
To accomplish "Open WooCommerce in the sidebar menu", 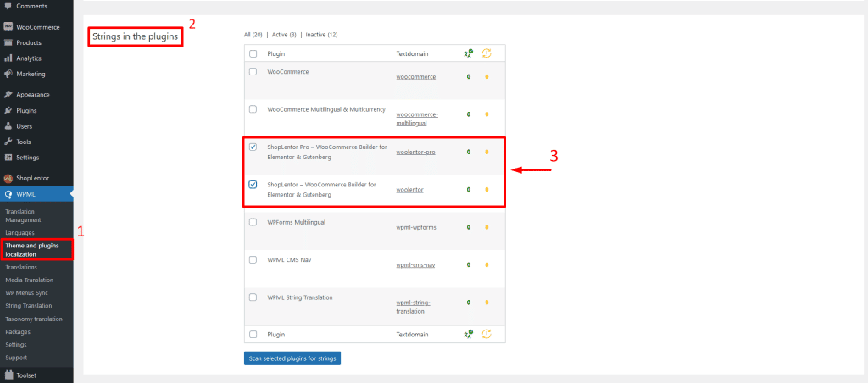I will [x=36, y=26].
